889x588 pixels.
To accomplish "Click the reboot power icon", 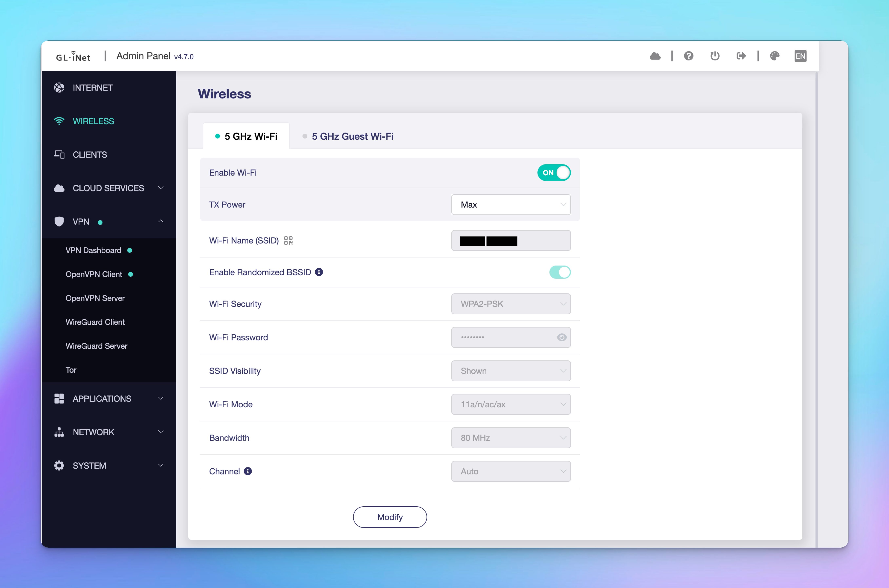I will tap(715, 56).
